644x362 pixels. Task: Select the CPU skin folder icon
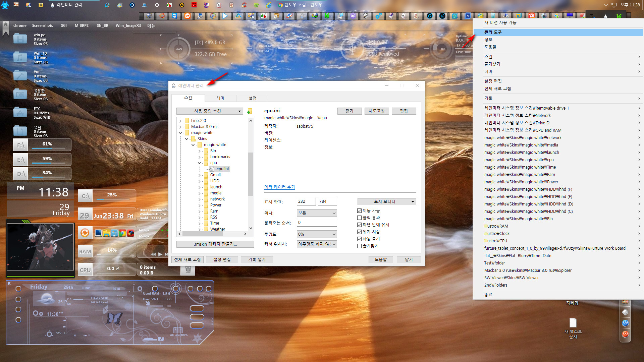point(206,163)
